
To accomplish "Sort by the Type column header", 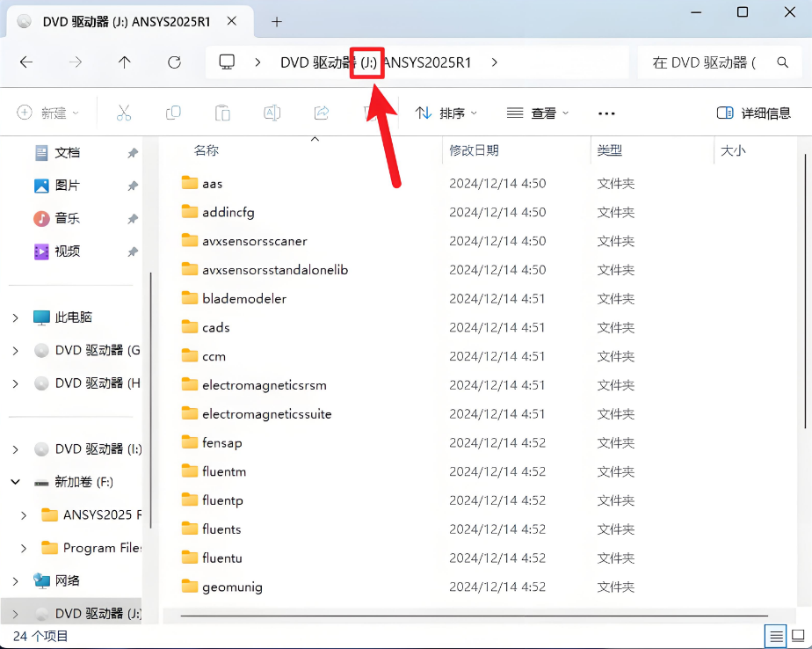I will [x=610, y=150].
